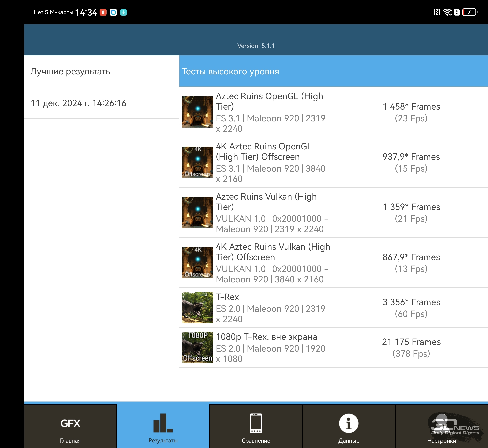488x448 pixels.
Task: Click the 1 359* Frames score
Action: click(x=411, y=207)
